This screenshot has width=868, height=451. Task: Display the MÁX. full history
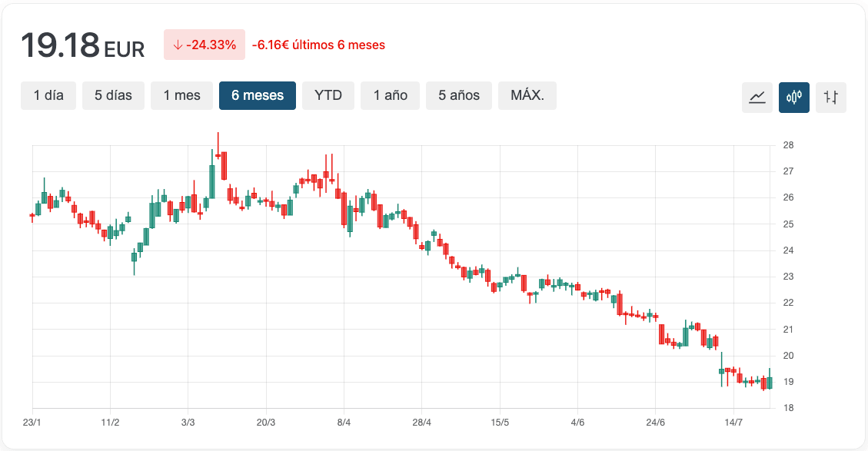point(527,95)
